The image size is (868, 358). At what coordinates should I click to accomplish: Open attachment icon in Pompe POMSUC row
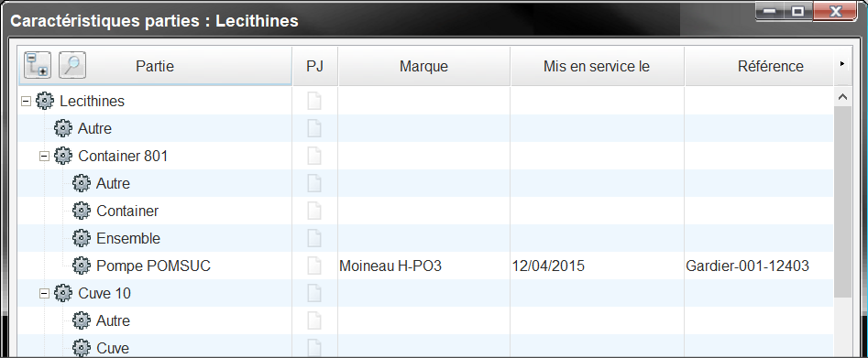314,266
